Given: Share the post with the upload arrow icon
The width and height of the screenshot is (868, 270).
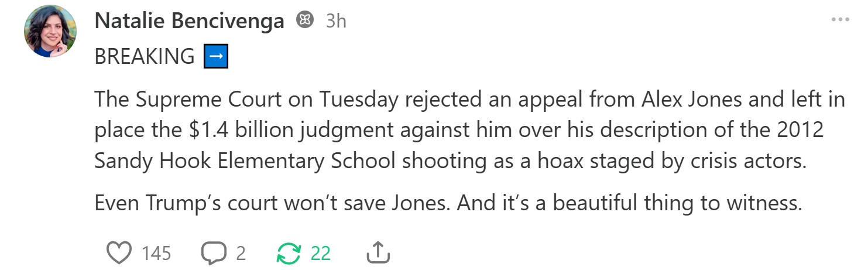Looking at the screenshot, I should pos(378,253).
